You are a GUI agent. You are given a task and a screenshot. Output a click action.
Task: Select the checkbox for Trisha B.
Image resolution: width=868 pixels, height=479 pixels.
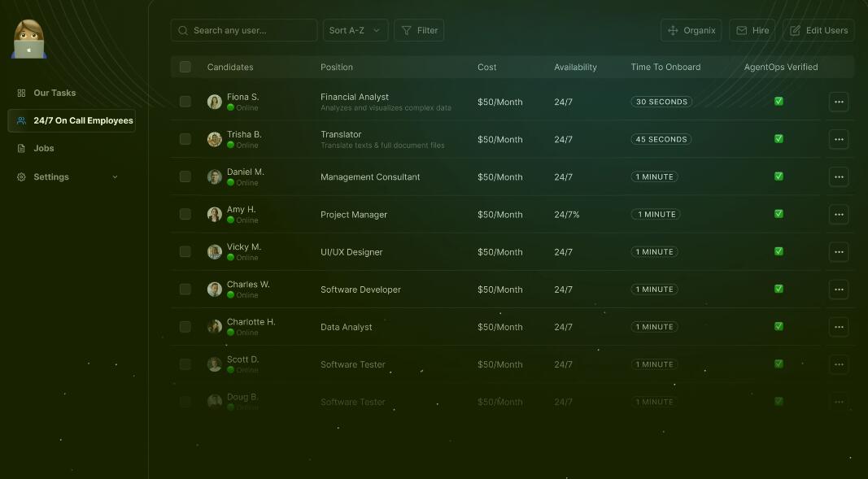[185, 139]
